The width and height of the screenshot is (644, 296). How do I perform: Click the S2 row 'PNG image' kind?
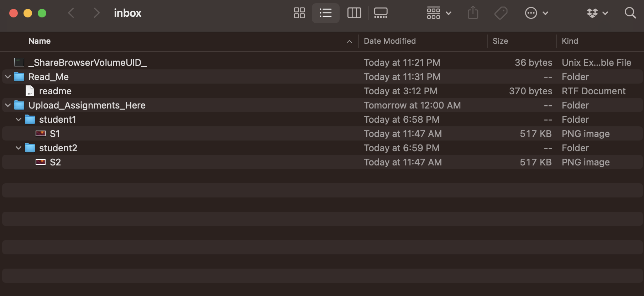coord(586,162)
